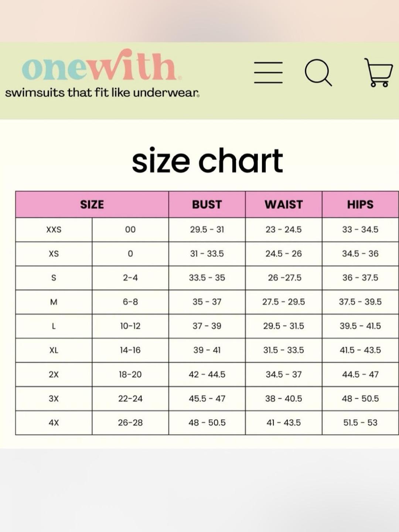Click the swimsuits that fit like underwear tagline
This screenshot has height=532, width=399.
point(102,92)
